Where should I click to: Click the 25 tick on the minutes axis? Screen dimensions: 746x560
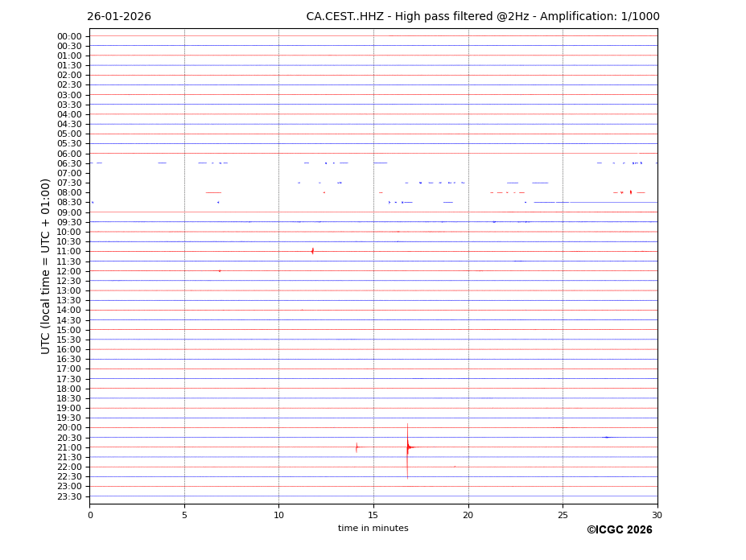(x=563, y=515)
